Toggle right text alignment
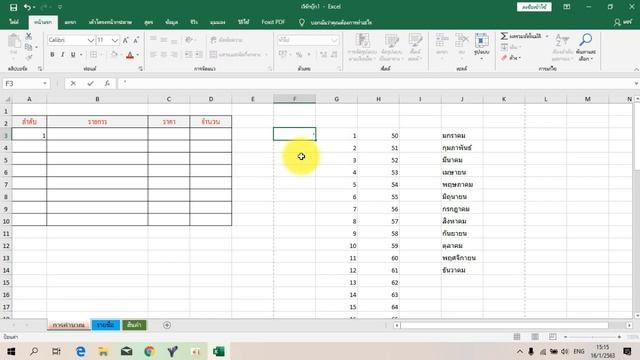This screenshot has height=360, width=640. 174,54
